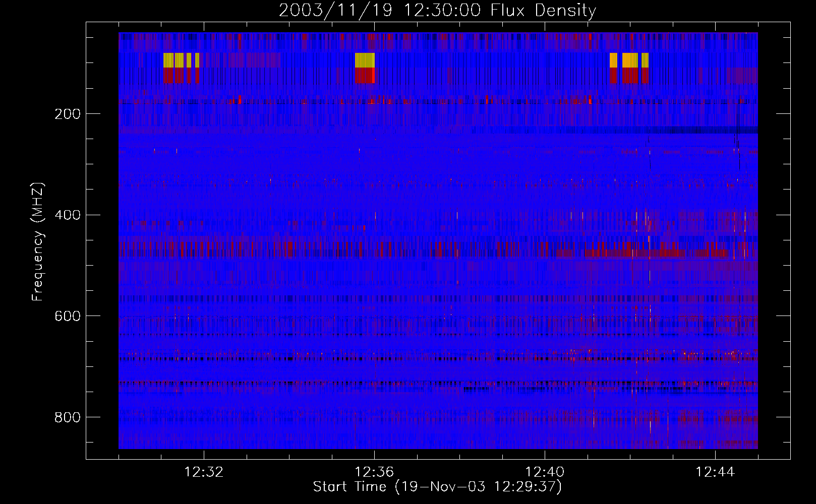Click the yellow burst block near 12:36
This screenshot has width=816, height=504.
pos(365,60)
